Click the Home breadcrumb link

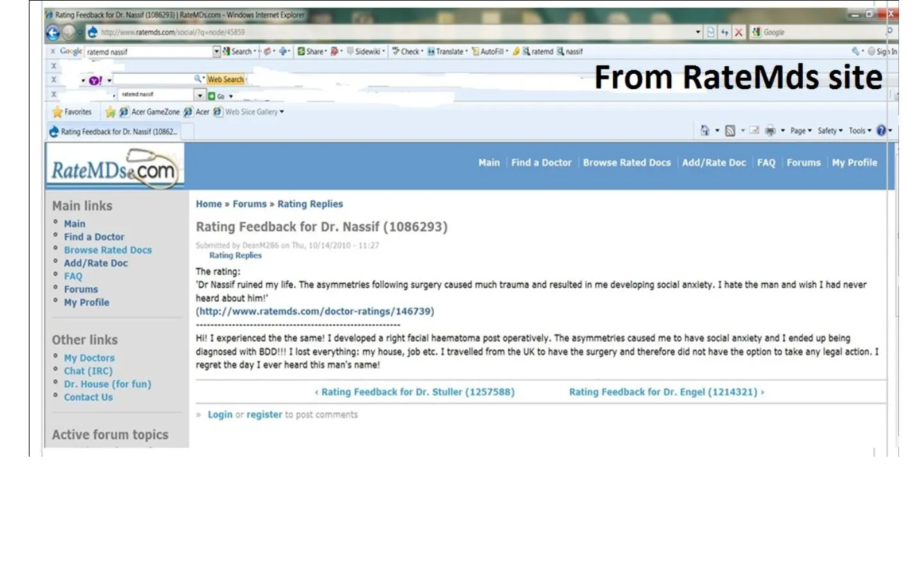[x=209, y=204]
